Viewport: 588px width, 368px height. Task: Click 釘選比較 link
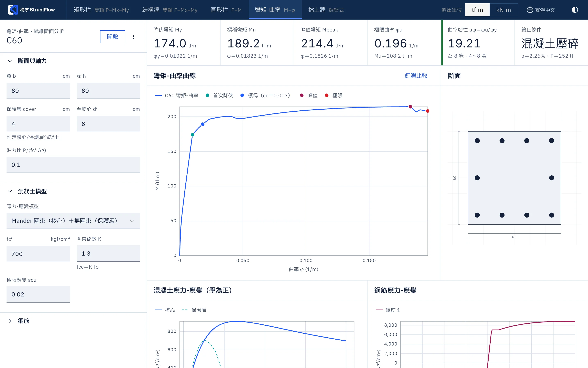[416, 76]
